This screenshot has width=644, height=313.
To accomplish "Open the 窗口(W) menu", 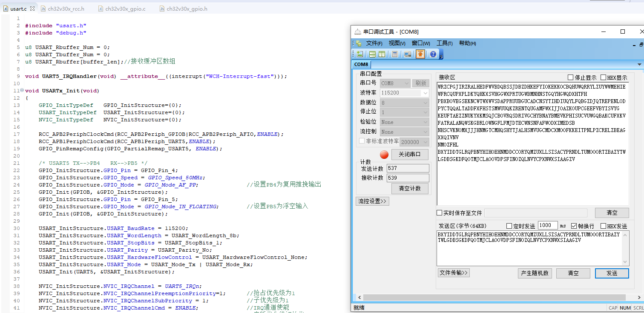I will tap(420, 43).
